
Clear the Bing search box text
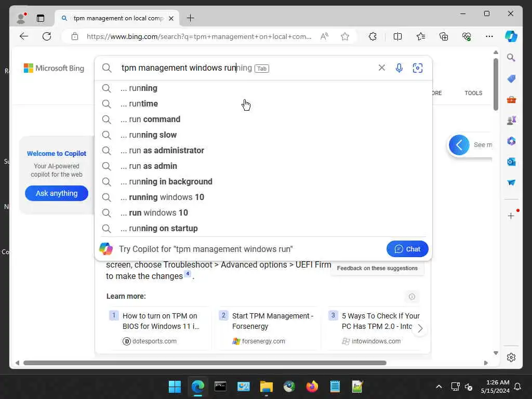[x=382, y=68]
